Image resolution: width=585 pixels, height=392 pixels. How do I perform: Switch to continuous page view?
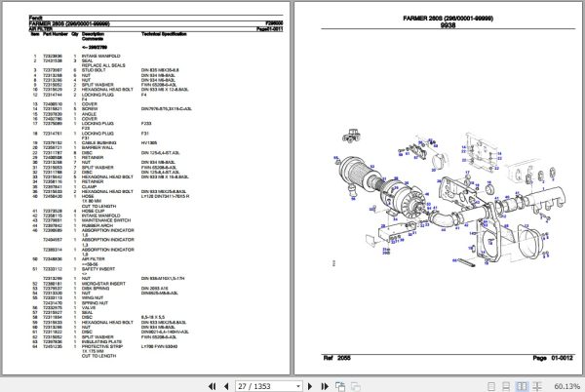[506, 386]
